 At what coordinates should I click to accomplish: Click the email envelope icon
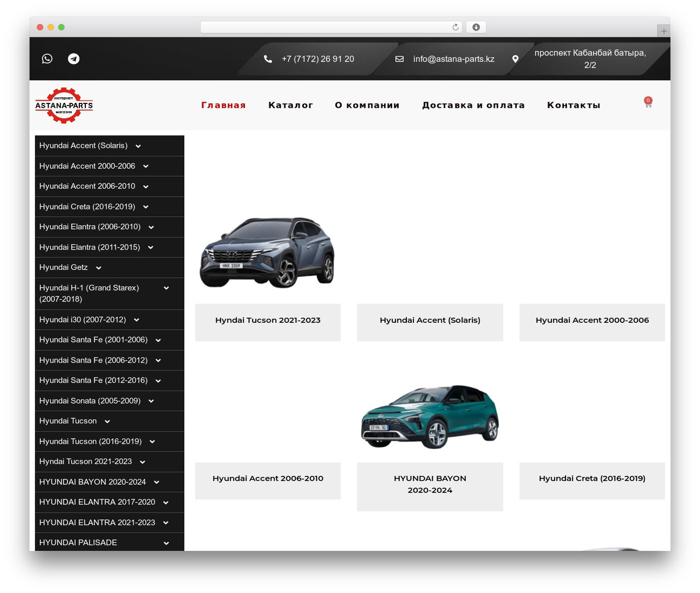pyautogui.click(x=400, y=59)
